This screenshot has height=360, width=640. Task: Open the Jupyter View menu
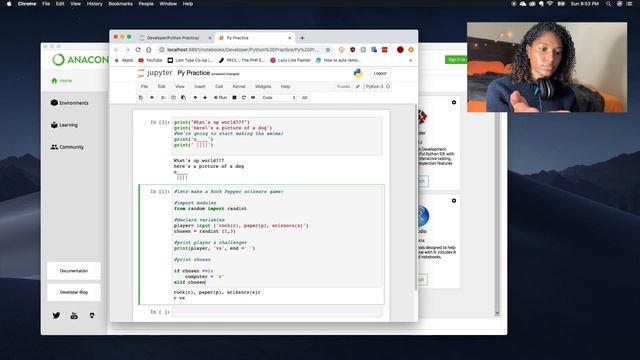click(180, 87)
